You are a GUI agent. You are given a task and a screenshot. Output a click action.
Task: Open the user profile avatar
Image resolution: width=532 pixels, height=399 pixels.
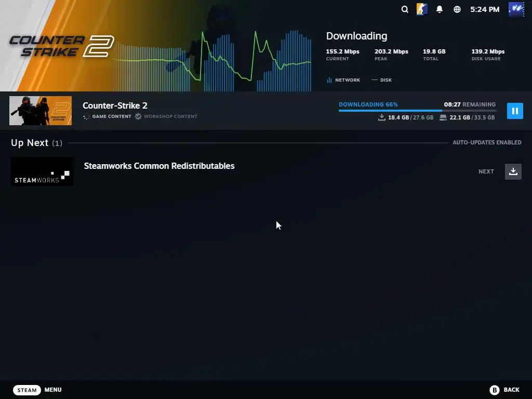[x=516, y=9]
